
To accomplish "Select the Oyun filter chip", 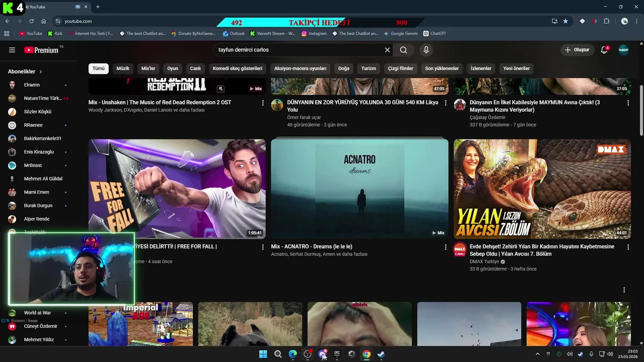I will [x=173, y=68].
